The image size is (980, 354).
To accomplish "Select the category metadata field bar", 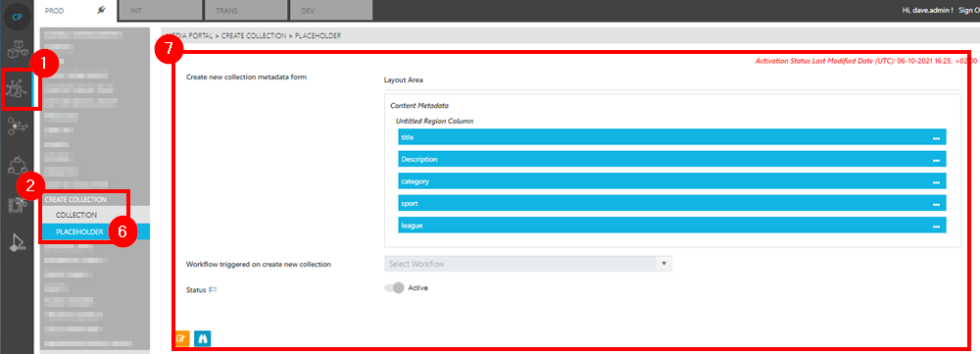I will tap(672, 181).
